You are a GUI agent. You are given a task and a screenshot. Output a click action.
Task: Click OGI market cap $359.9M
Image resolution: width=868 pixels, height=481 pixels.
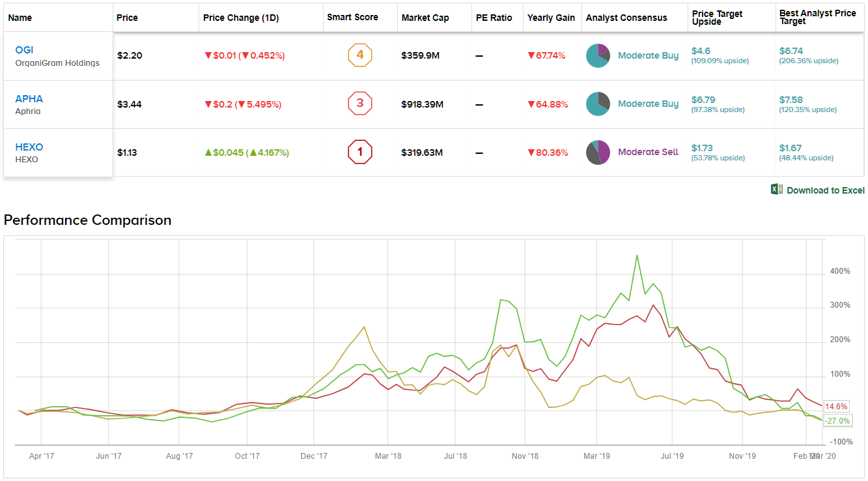coord(421,55)
